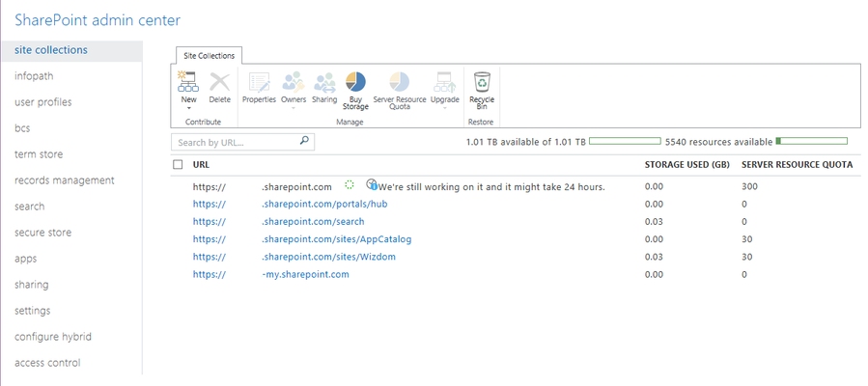Viewport: 868px width, 386px height.
Task: Expand the New dropdown arrow
Action: pos(189,108)
